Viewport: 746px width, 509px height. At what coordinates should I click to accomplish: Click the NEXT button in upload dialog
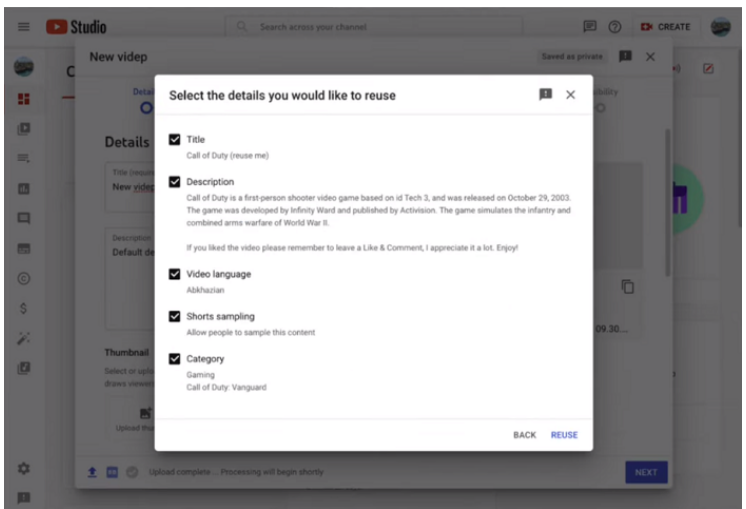pyautogui.click(x=646, y=472)
